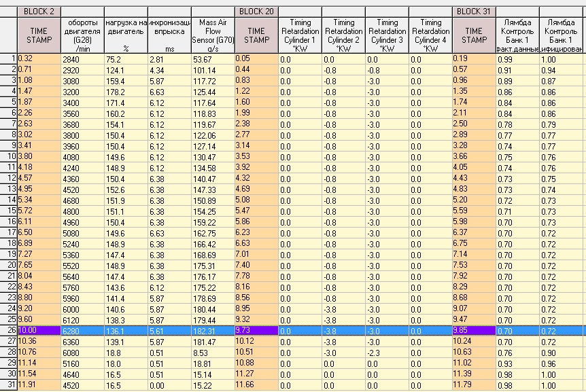Select the Timing Retardation Cylinder 4 column header

430,35
